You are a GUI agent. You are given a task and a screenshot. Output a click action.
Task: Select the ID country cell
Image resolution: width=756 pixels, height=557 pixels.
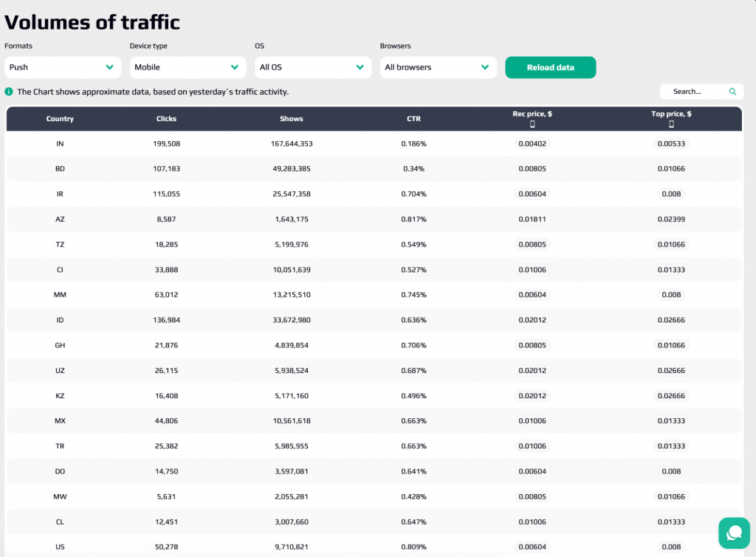60,320
